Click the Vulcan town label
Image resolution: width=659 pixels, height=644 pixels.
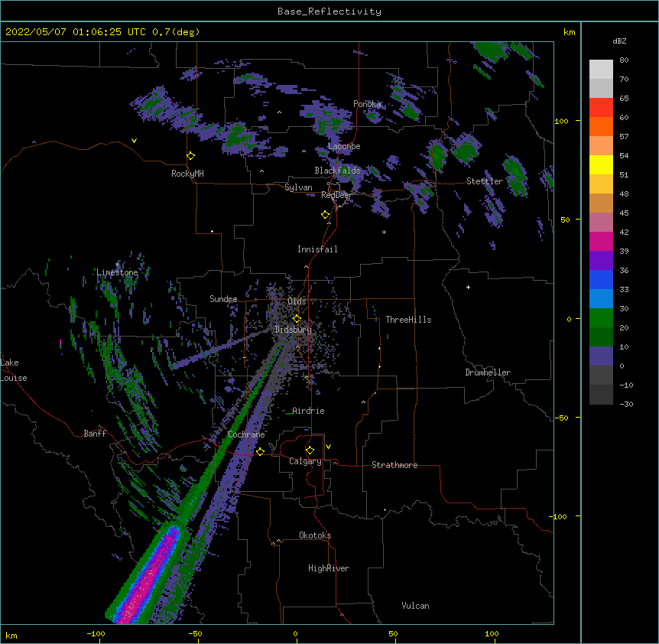pos(415,606)
